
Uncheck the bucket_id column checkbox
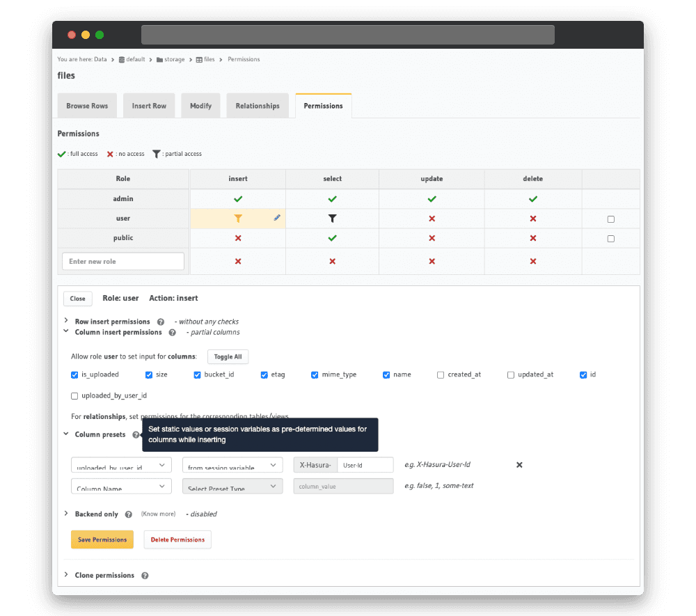(197, 374)
